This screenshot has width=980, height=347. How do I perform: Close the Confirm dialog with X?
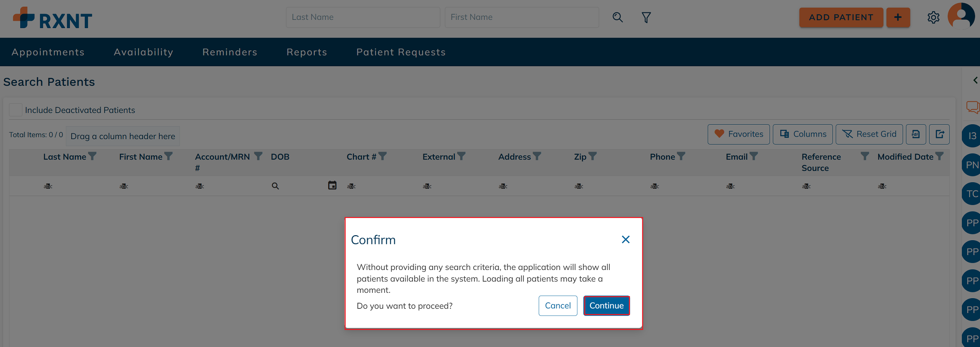pos(625,240)
